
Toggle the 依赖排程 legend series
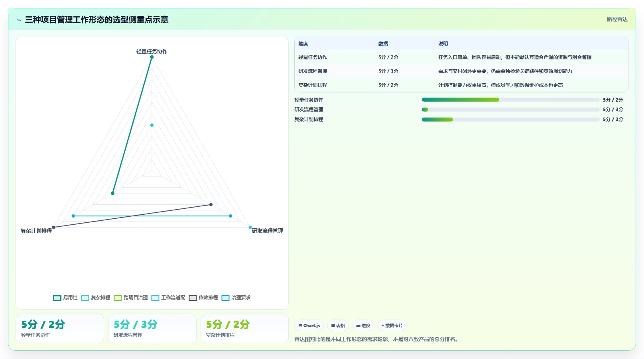(203, 298)
